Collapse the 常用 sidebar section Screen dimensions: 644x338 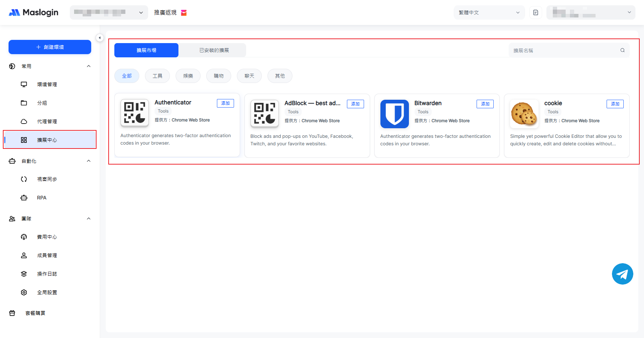click(x=89, y=66)
